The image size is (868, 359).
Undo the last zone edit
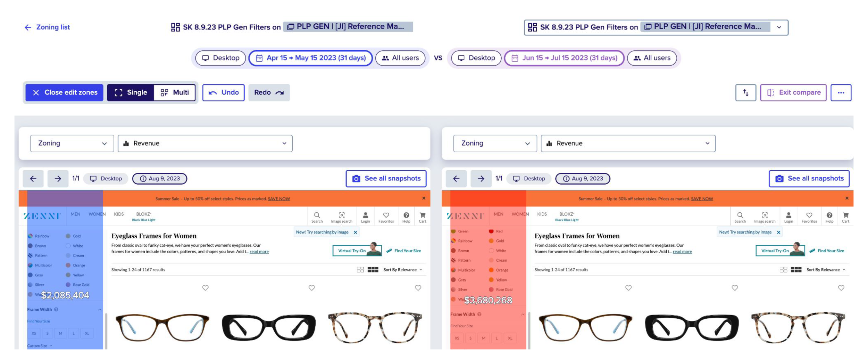[x=223, y=92]
